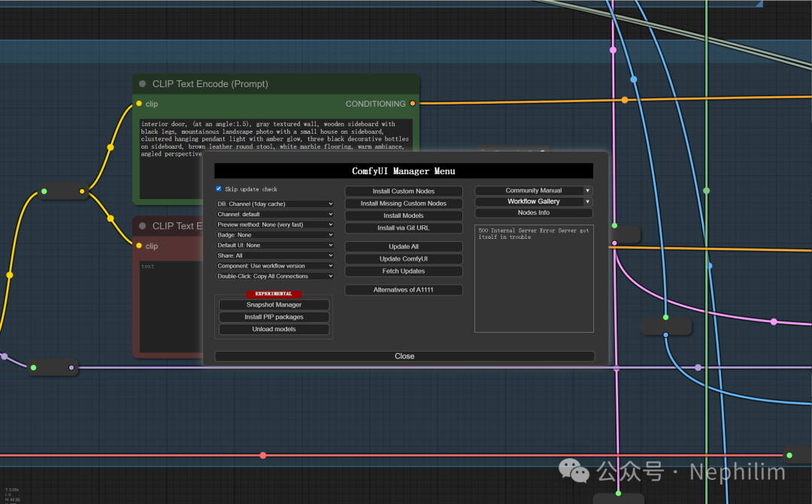Click Install Custom Nodes button

coord(404,192)
